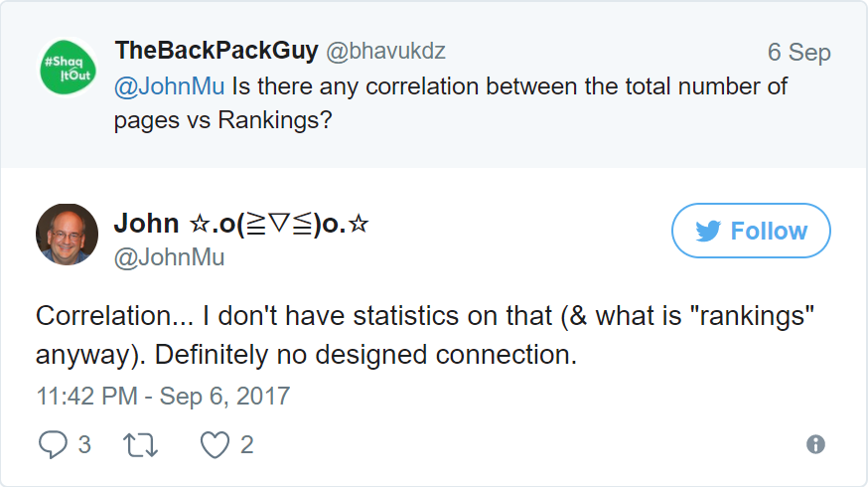Click the reply speech bubble icon
This screenshot has width=868, height=487.
52,444
